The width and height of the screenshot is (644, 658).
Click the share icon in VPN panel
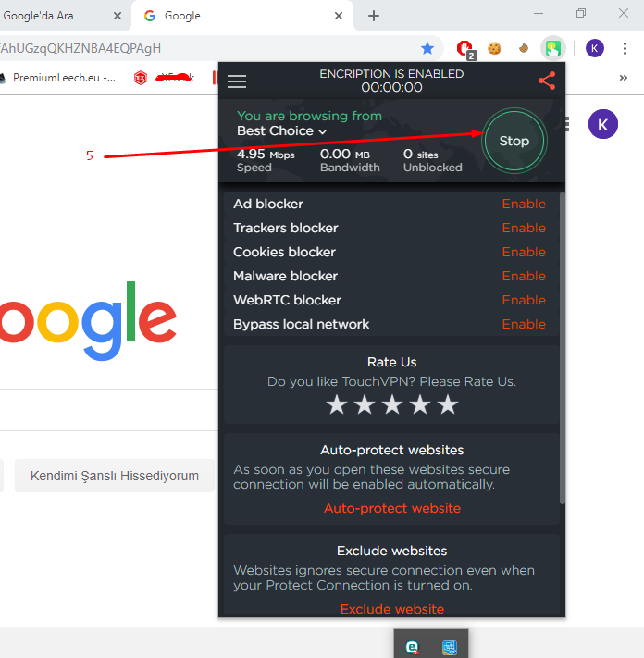click(x=547, y=81)
